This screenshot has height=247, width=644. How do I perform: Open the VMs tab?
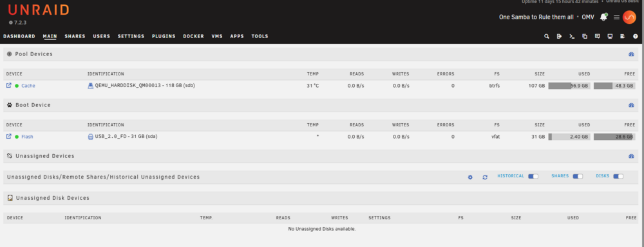(217, 36)
